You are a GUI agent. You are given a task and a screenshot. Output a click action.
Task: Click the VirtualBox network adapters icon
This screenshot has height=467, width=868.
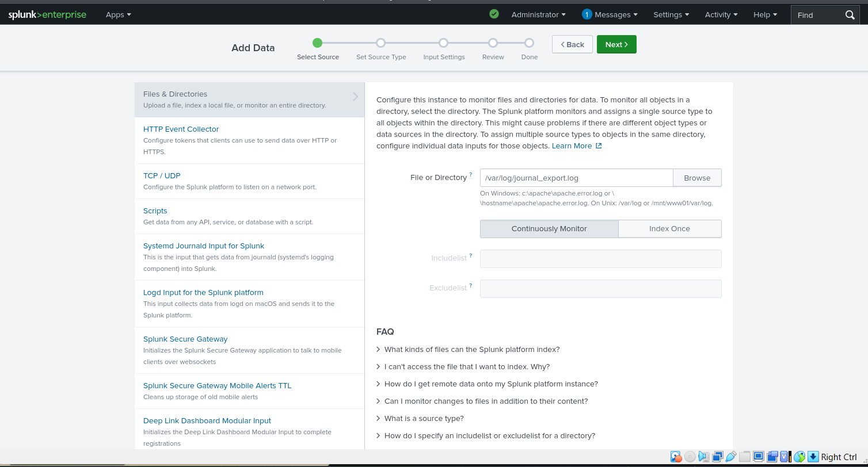click(718, 457)
